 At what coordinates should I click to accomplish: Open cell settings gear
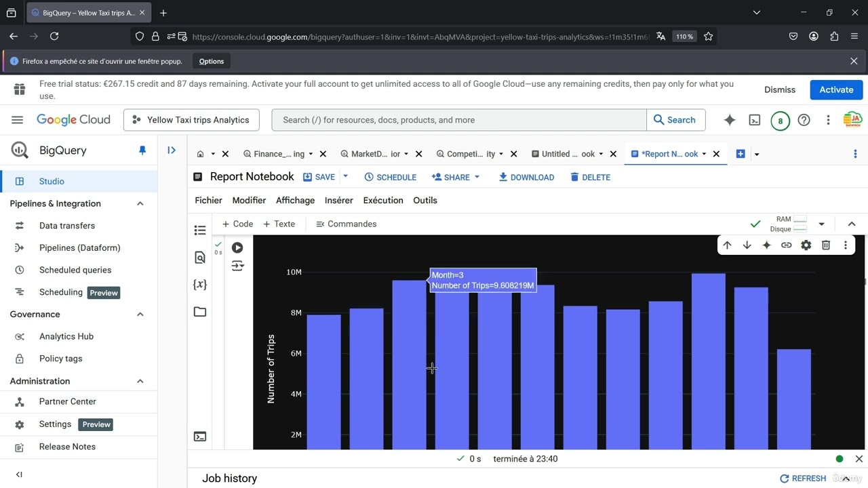(x=806, y=245)
